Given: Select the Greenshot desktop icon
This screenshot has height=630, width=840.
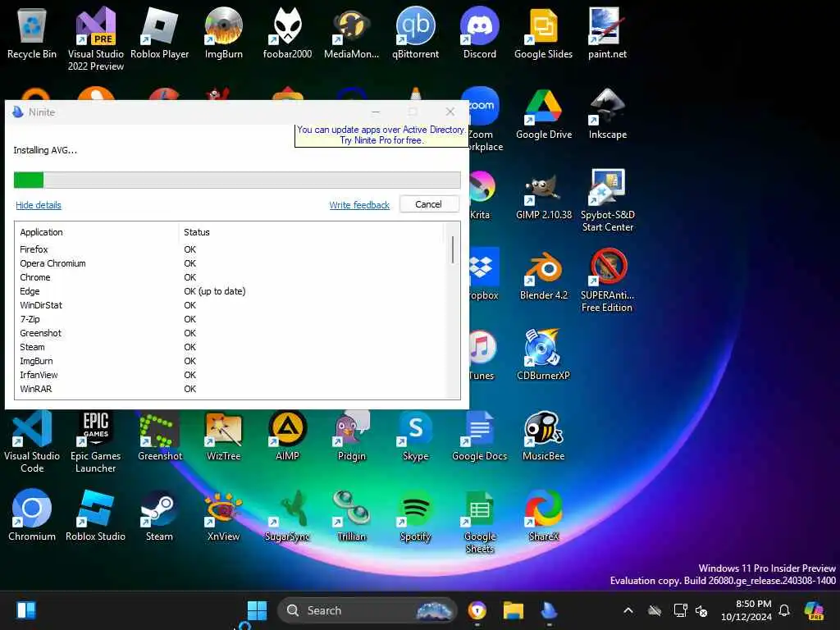Looking at the screenshot, I should pos(160,435).
